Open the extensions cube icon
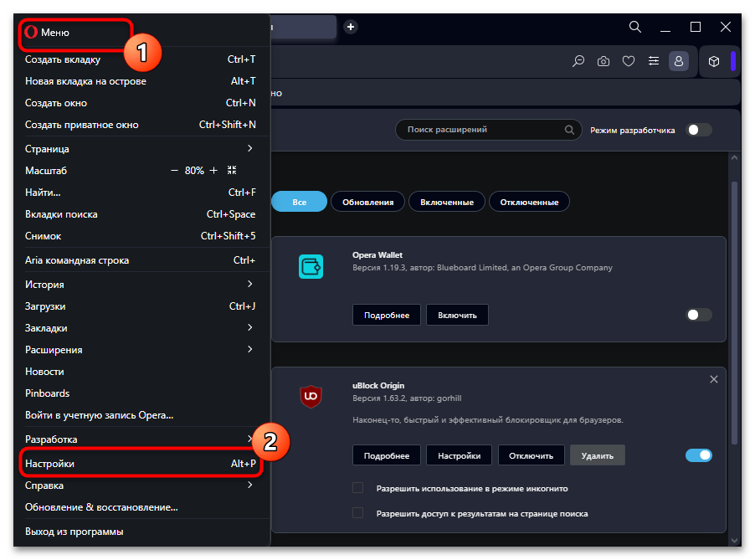755x560 pixels. click(x=714, y=61)
